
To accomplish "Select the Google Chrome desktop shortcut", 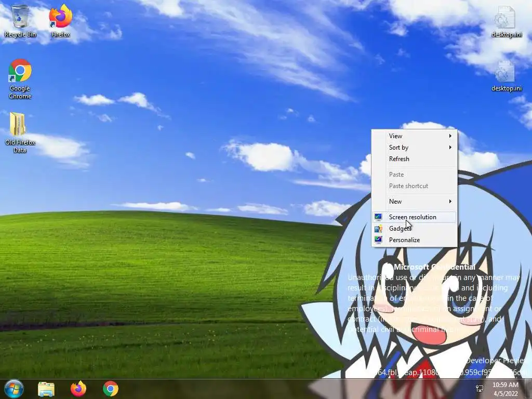I will (20, 79).
